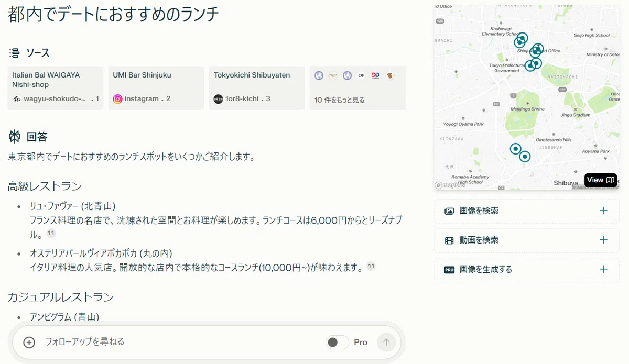Screen dimensions: 629x364
Task: Click オステリアバールヴィアポカポカ (丸の内) list item
Action: [101, 253]
